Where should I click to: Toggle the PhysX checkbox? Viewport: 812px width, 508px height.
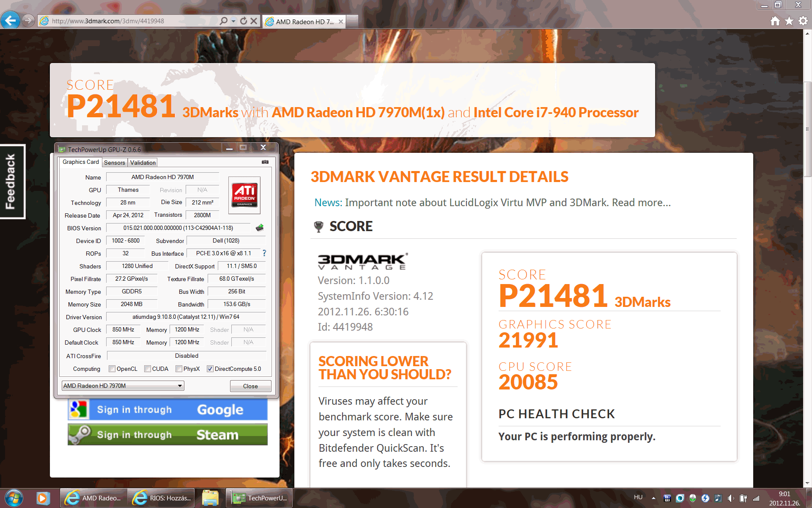[179, 369]
